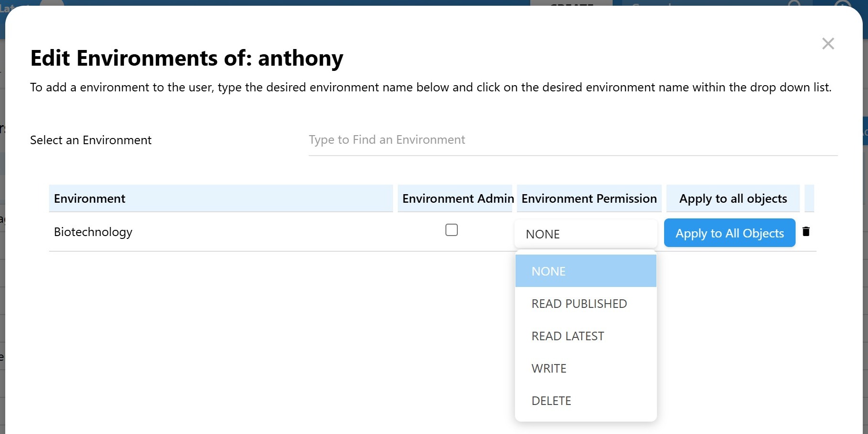Viewport: 868px width, 434px height.
Task: Delete the Biotechnology environment via trash icon
Action: [806, 232]
